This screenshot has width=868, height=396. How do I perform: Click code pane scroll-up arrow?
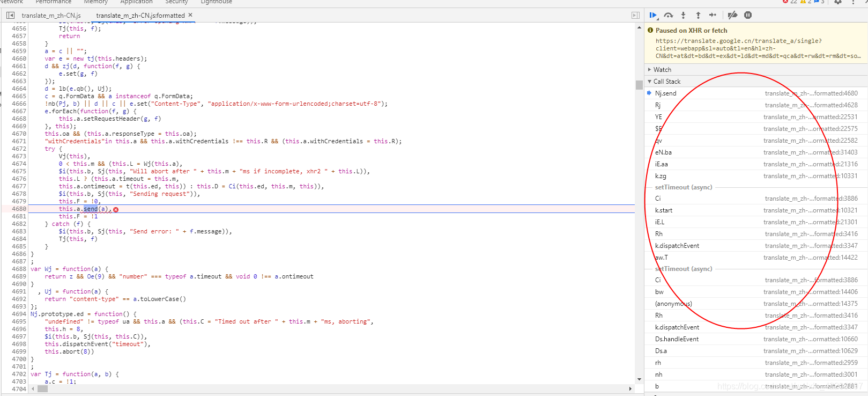(x=639, y=27)
